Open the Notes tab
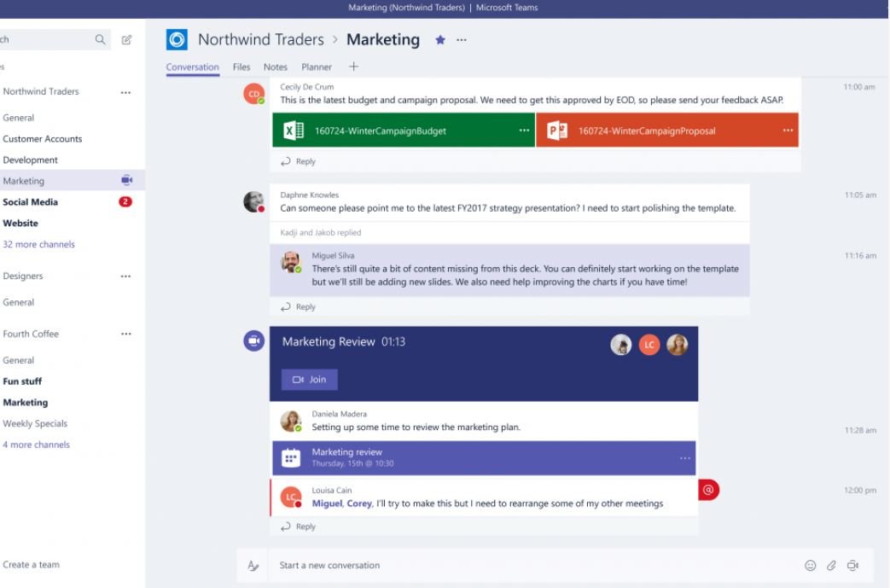890x588 pixels. [x=276, y=67]
